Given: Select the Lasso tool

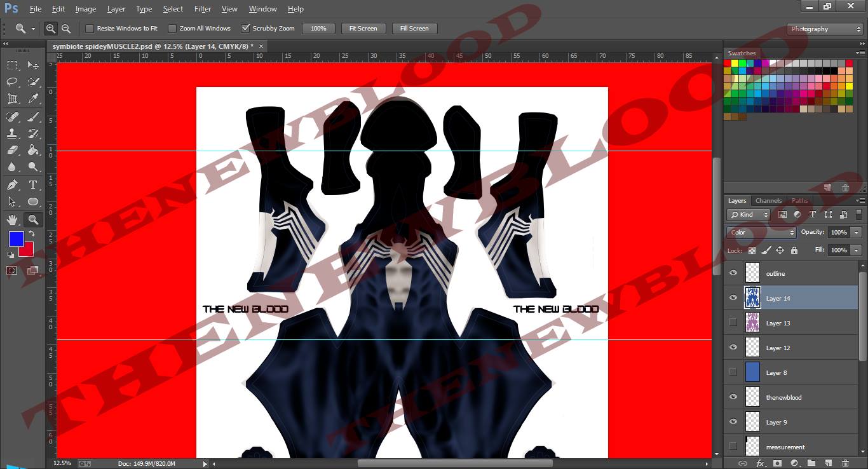Looking at the screenshot, I should tap(12, 82).
